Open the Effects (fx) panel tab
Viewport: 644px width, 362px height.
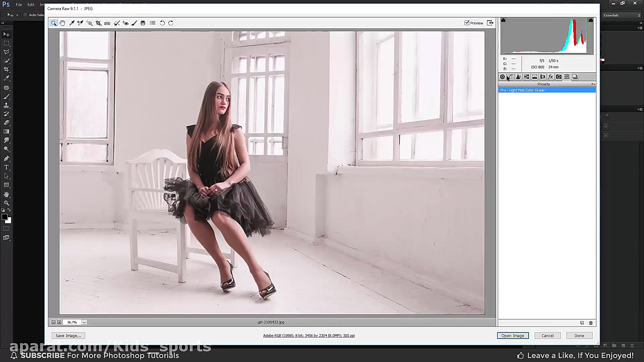click(551, 77)
